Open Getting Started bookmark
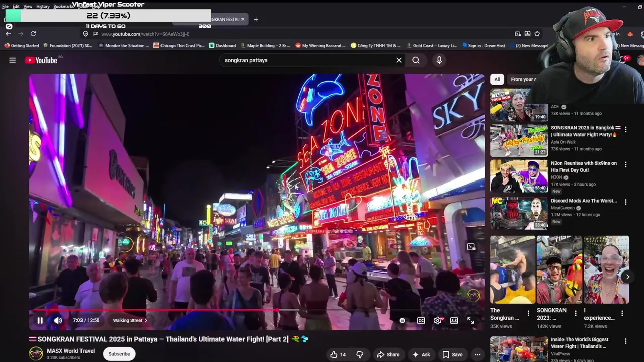This screenshot has height=362, width=644. [21, 45]
